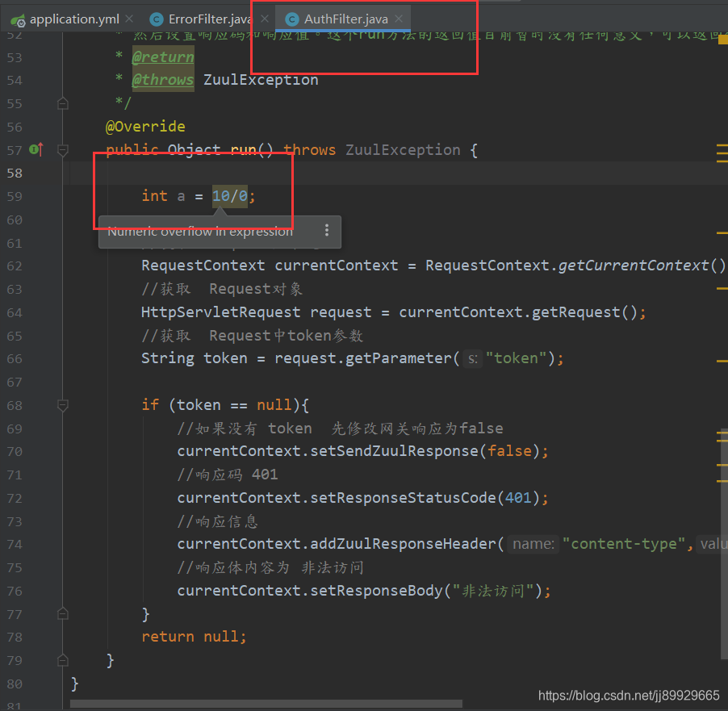The image size is (728, 711).
Task: Click the "token" string argument on line 66
Action: [x=517, y=358]
